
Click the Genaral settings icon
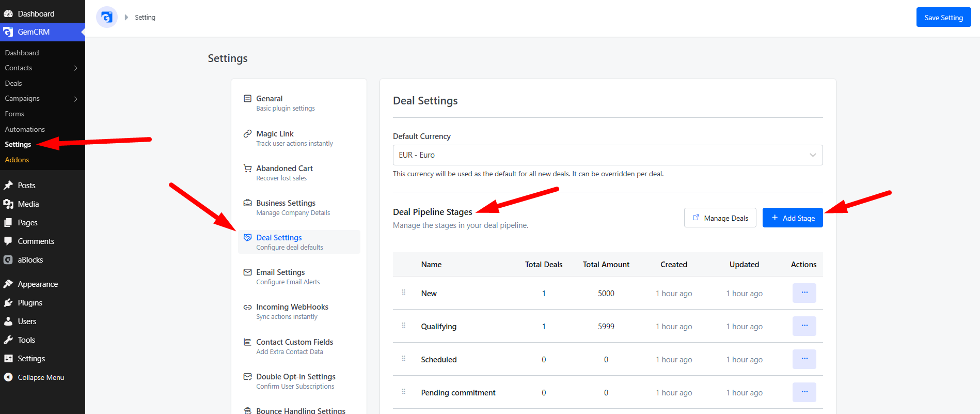point(247,99)
